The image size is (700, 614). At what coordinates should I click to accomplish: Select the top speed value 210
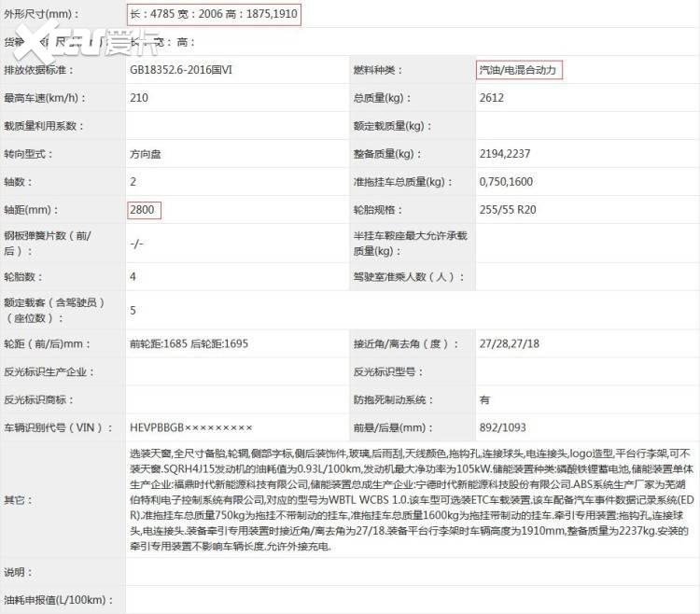139,98
